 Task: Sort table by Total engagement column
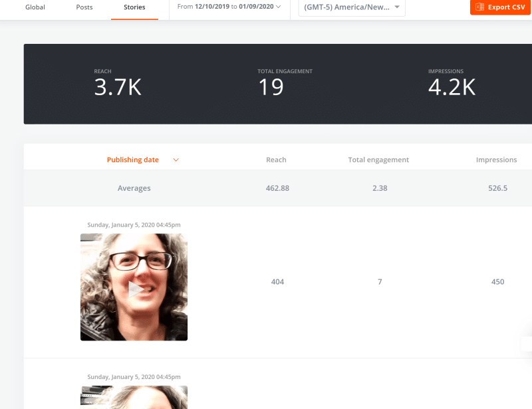tap(378, 160)
